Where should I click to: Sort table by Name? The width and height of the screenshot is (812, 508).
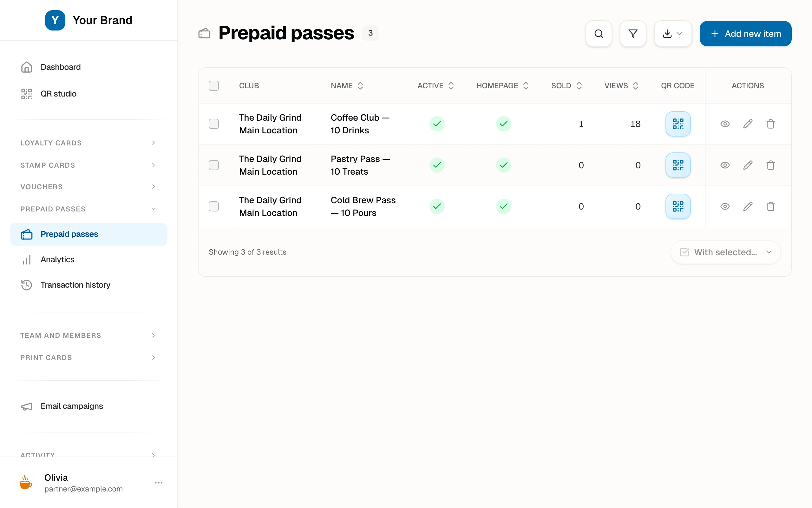347,86
